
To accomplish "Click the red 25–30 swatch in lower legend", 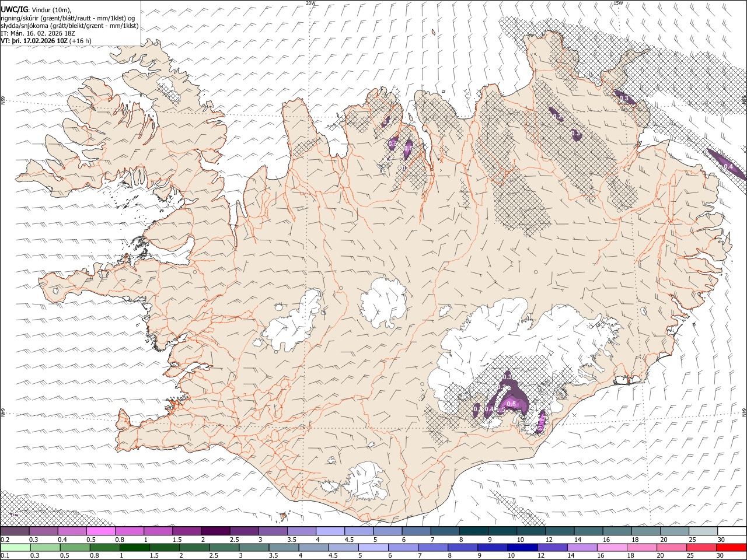I will pos(700,547).
